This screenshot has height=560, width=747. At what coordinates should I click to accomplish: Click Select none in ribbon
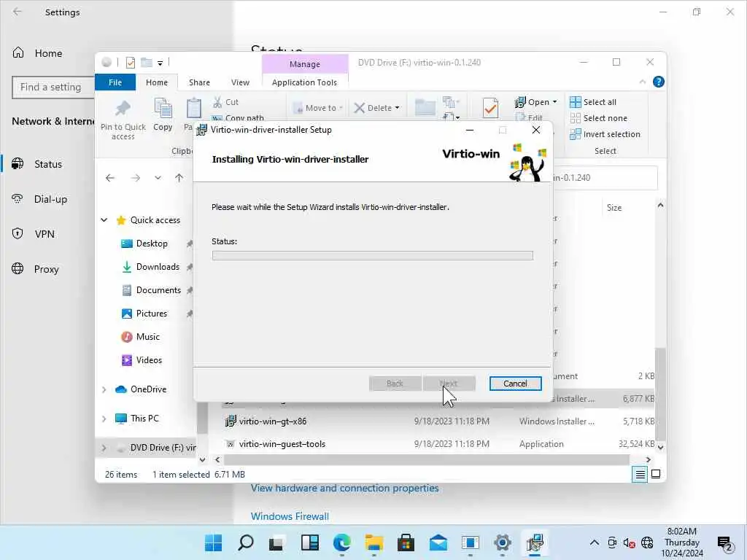[x=599, y=118]
